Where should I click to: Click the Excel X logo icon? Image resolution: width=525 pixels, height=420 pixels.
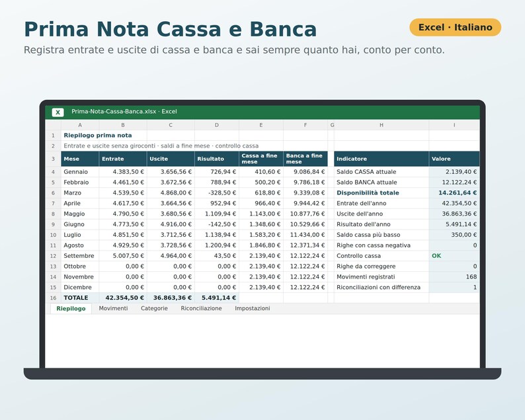click(x=58, y=112)
